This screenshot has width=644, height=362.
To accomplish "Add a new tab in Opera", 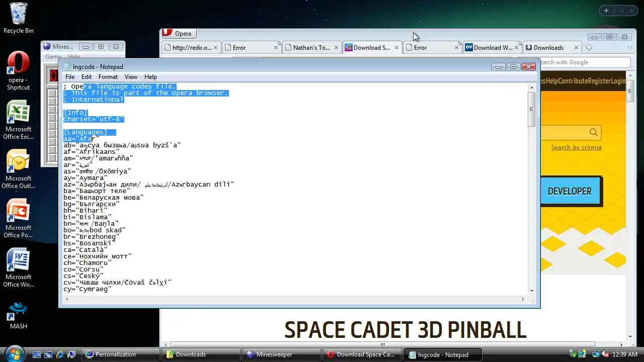I will click(589, 47).
